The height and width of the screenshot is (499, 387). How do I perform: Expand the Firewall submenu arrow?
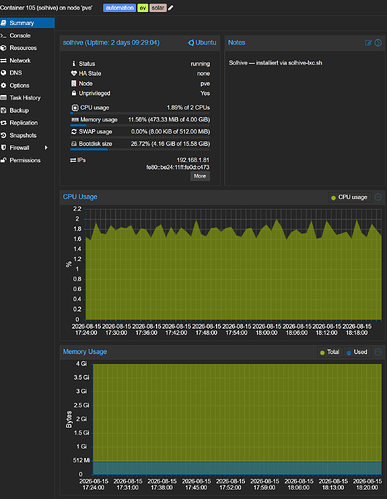point(46,148)
